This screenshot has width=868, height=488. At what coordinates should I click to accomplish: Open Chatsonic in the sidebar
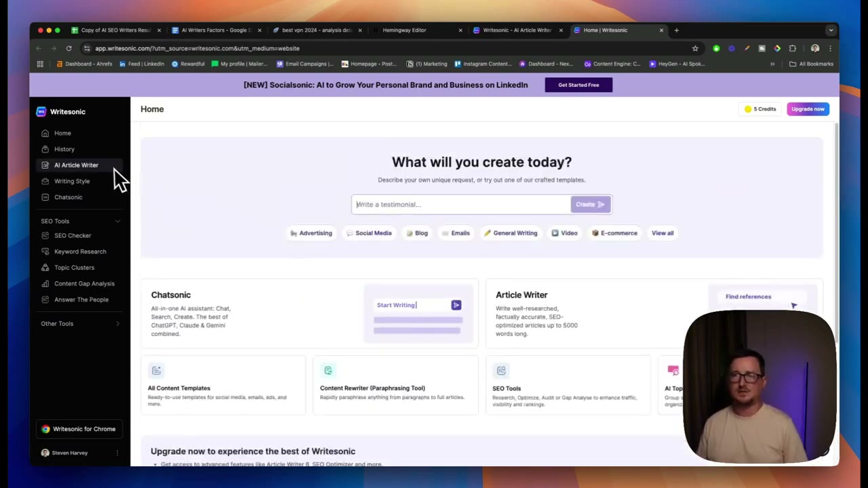(x=68, y=197)
